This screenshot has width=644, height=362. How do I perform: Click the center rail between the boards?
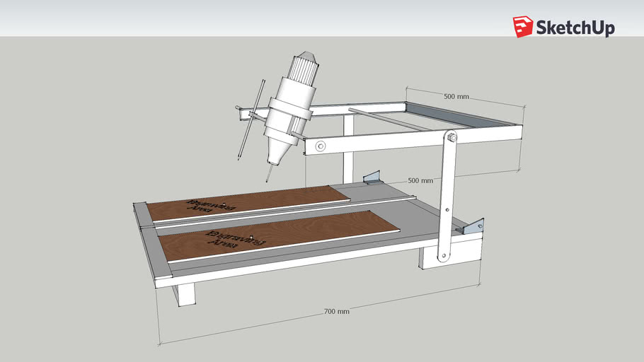click(x=283, y=211)
